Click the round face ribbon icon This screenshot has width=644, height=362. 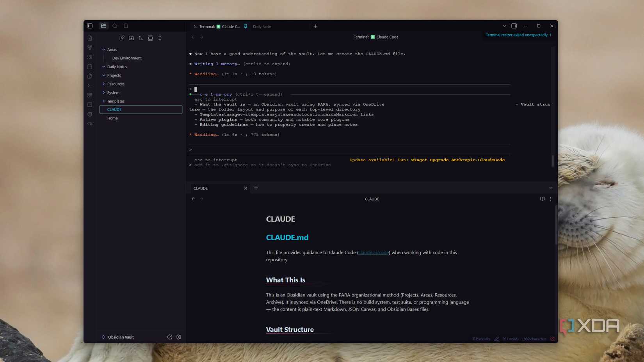click(90, 114)
